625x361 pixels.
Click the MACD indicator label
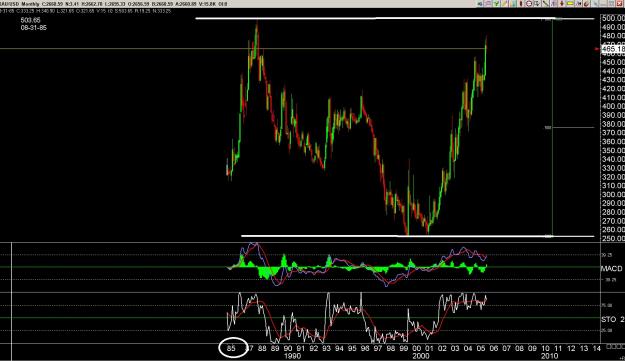611,269
